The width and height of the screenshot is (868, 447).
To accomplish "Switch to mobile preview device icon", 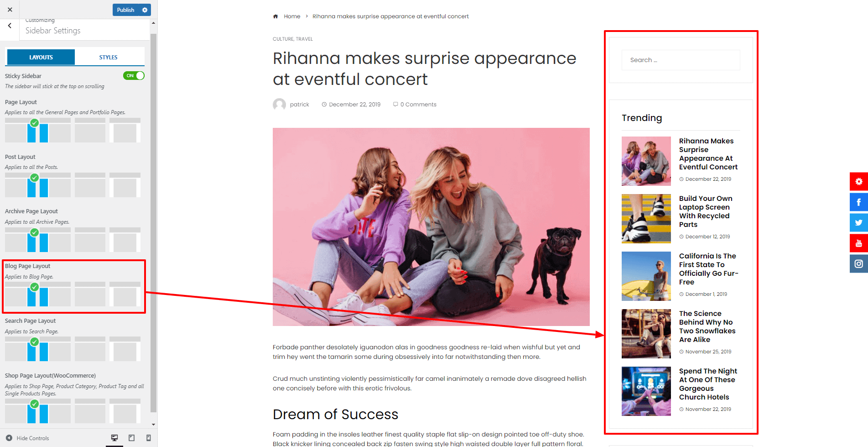I will point(148,438).
